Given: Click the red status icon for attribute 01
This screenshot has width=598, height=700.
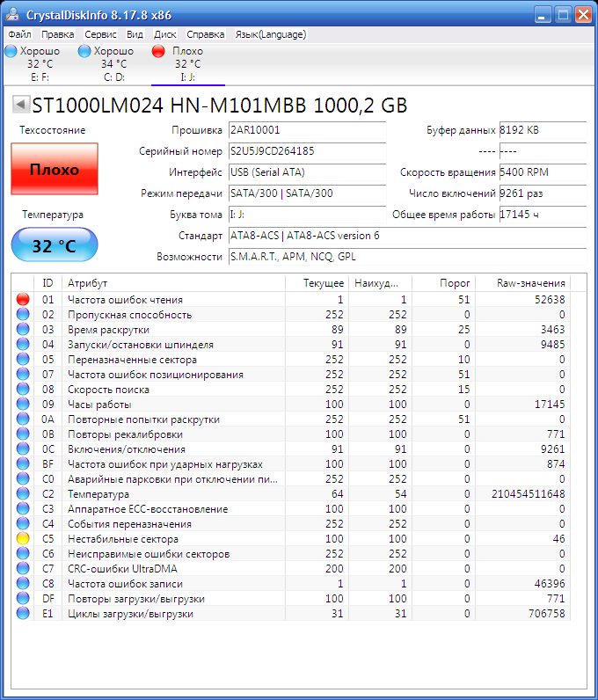Looking at the screenshot, I should [x=23, y=300].
